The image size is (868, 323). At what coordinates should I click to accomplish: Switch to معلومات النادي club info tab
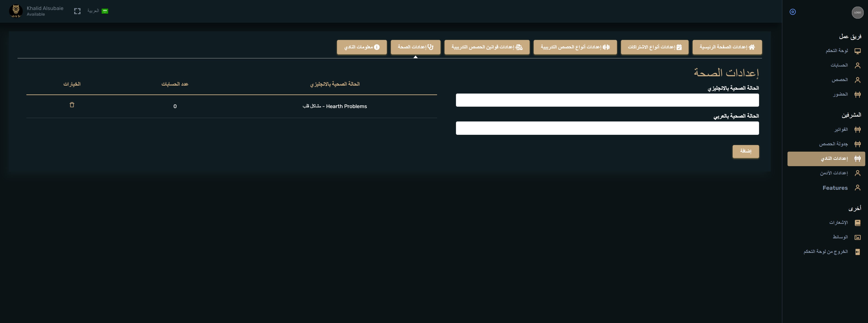(x=362, y=47)
